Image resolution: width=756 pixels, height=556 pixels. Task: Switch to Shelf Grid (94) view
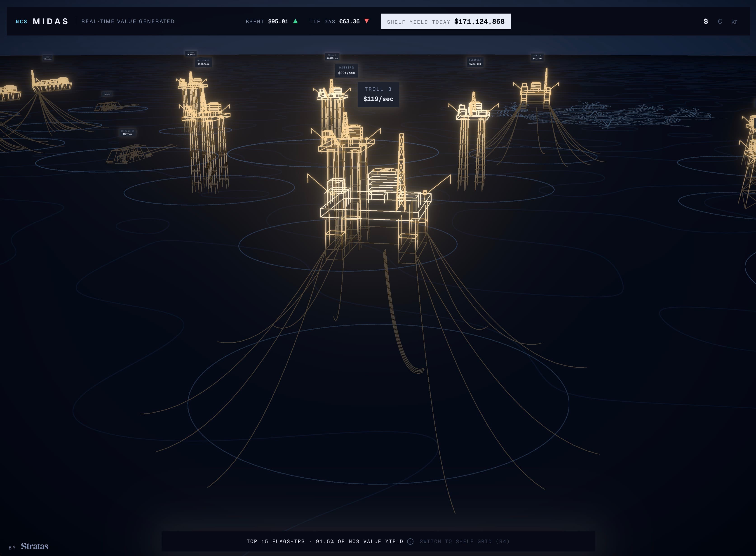465,542
